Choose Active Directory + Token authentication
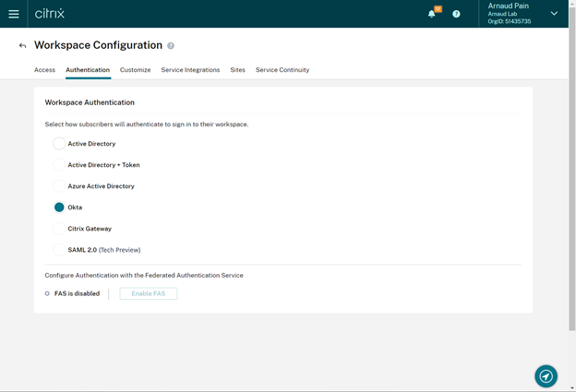The width and height of the screenshot is (576, 392). coord(59,165)
